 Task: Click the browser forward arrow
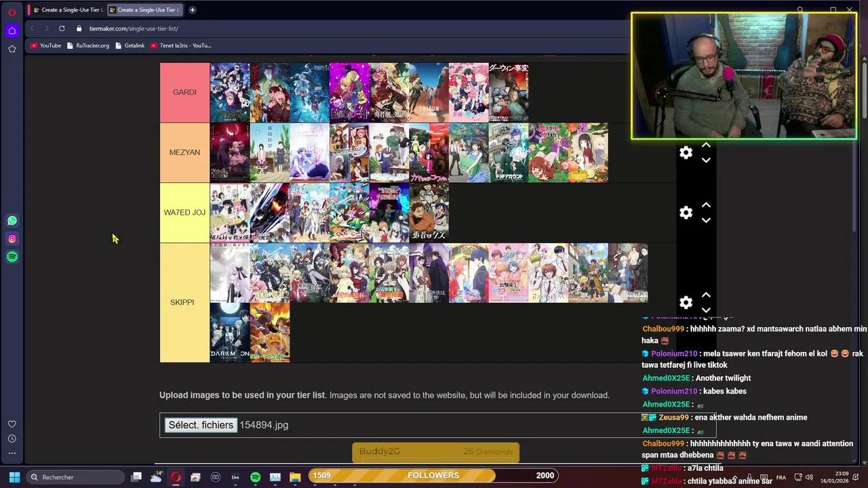(47, 28)
